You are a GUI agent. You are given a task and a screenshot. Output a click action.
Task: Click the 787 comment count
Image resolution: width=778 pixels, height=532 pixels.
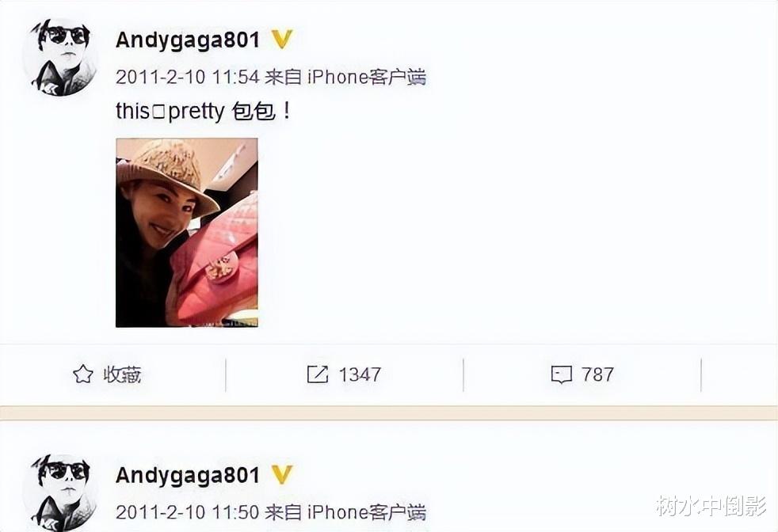coord(597,374)
